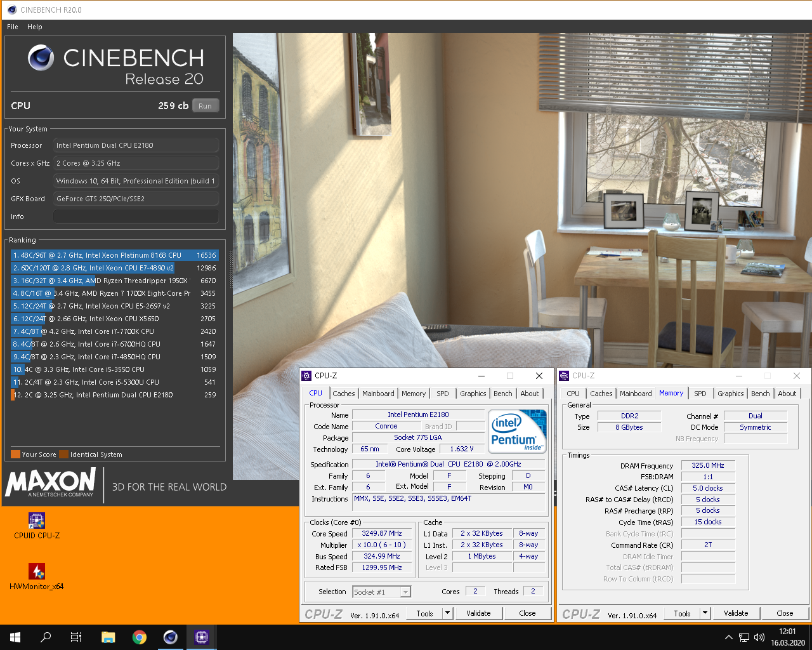
Task: Open volume control tray icon
Action: coord(759,637)
